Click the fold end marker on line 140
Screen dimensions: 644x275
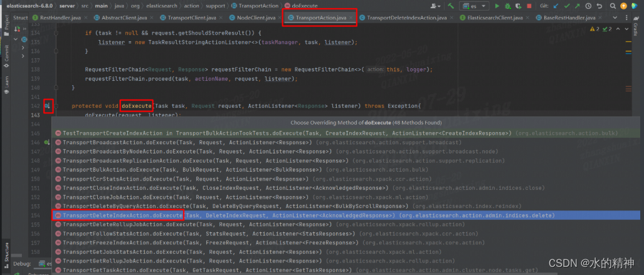56,88
